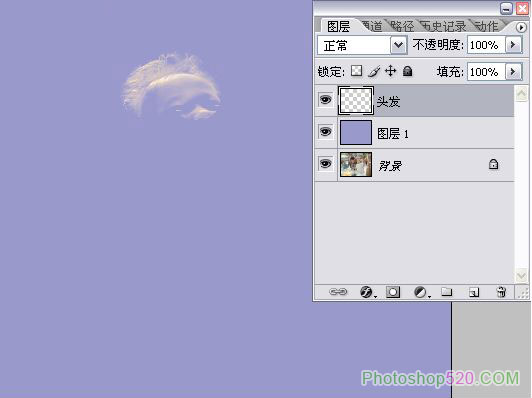Click the 填充 value field

[x=486, y=72]
